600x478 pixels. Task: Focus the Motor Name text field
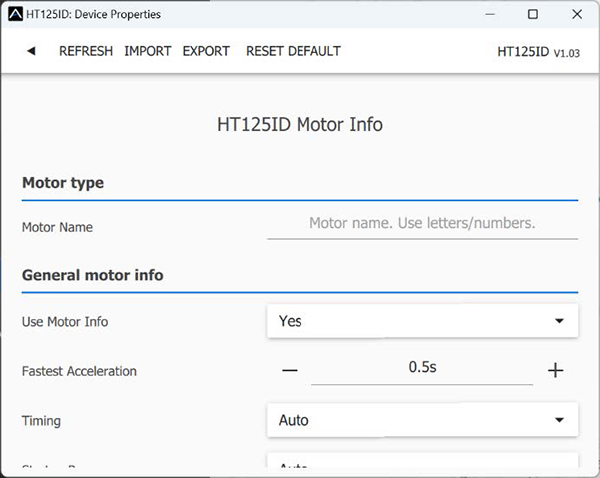click(x=422, y=224)
